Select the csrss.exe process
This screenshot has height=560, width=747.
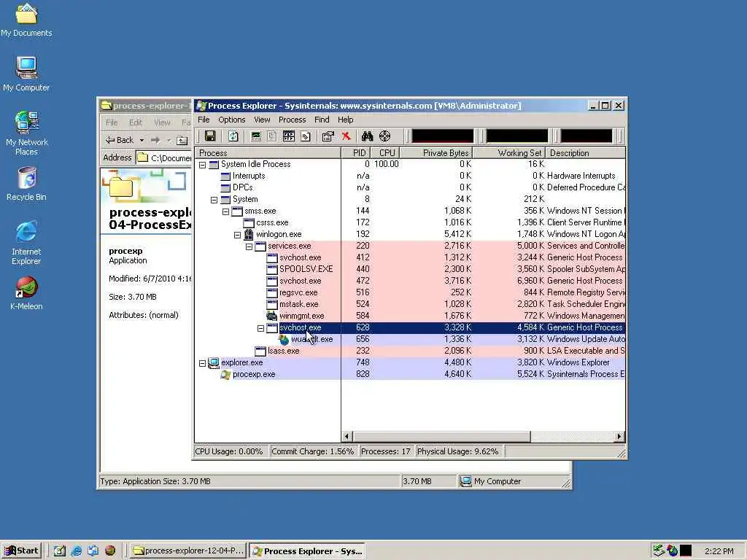410,222
